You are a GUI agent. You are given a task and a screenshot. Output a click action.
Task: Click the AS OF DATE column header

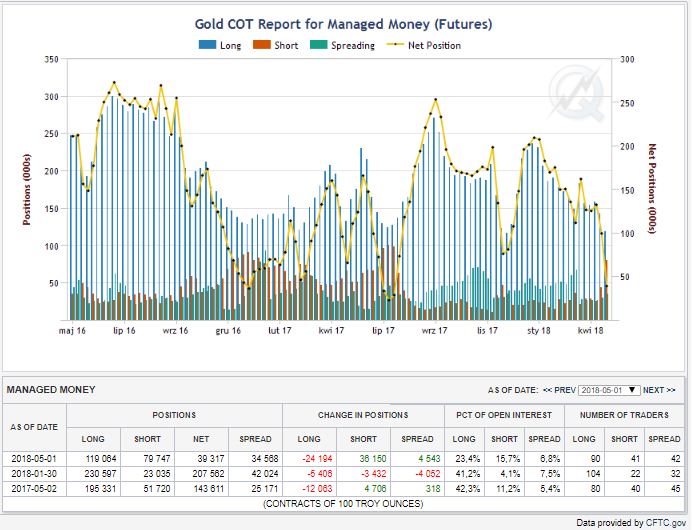(x=34, y=427)
